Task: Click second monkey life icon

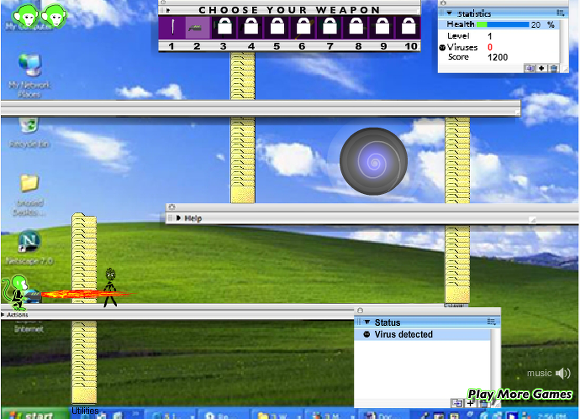Action: point(54,16)
